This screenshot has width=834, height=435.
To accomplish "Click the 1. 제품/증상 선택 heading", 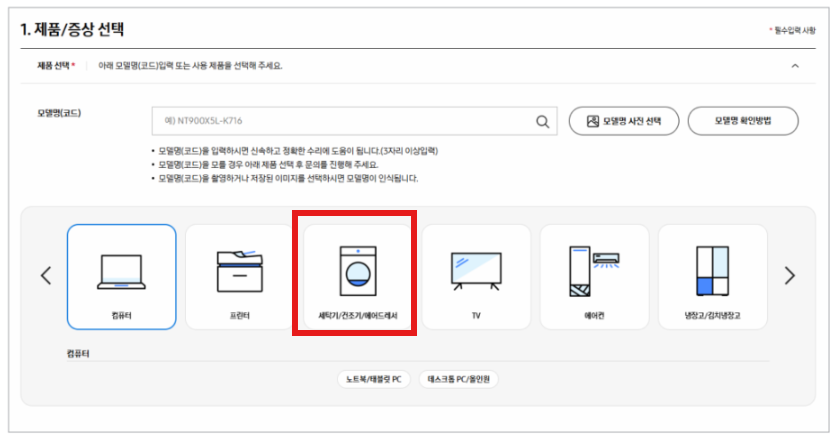I will (72, 29).
